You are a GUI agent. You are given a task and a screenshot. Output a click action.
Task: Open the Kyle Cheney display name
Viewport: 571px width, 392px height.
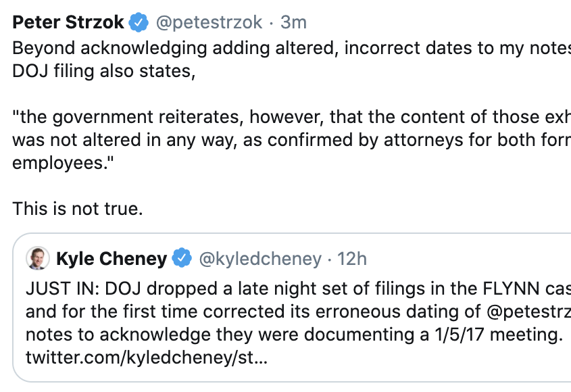(x=111, y=258)
